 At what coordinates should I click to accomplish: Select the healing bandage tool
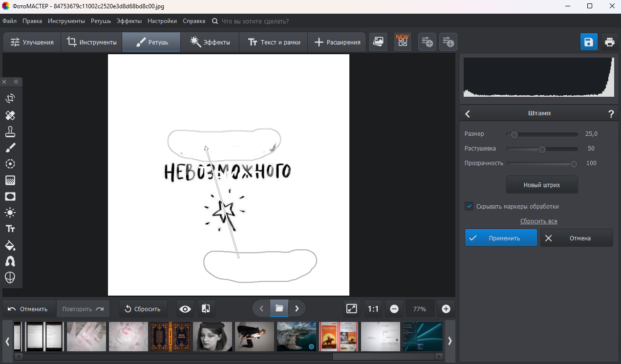pos(10,115)
